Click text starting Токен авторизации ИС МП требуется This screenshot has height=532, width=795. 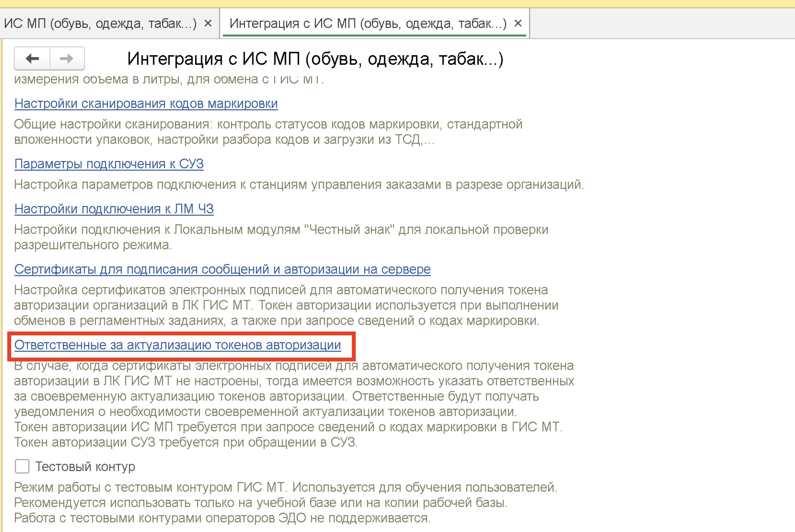coord(288,427)
